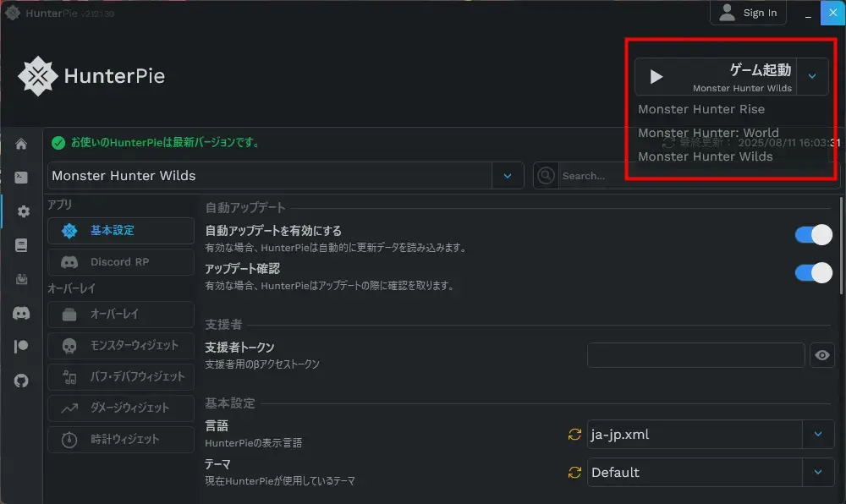Image resolution: width=846 pixels, height=504 pixels.
Task: Reset the 言語 setting with its refresh icon
Action: [574, 435]
